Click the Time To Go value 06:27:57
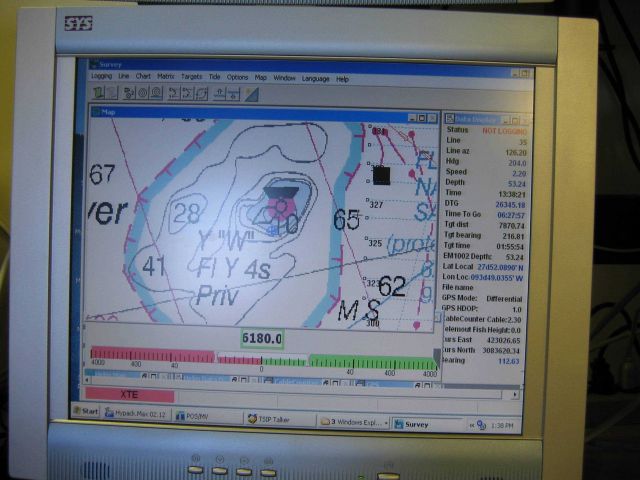This screenshot has width=640, height=480. click(x=511, y=215)
